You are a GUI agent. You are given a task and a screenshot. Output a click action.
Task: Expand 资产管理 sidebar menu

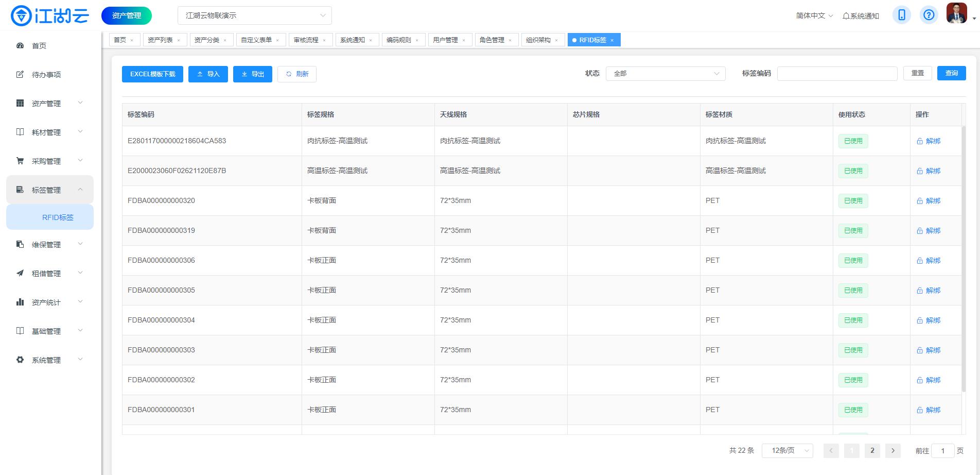pyautogui.click(x=50, y=104)
